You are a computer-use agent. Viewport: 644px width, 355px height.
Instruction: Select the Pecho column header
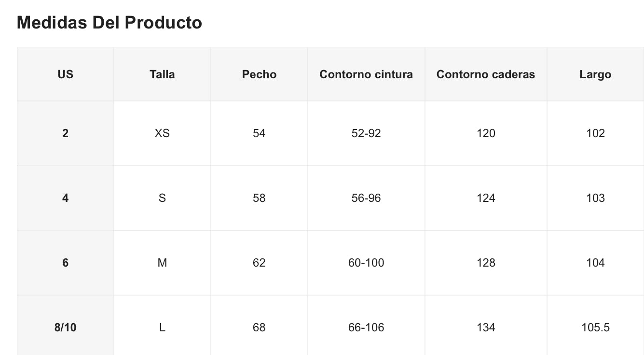[x=259, y=74]
